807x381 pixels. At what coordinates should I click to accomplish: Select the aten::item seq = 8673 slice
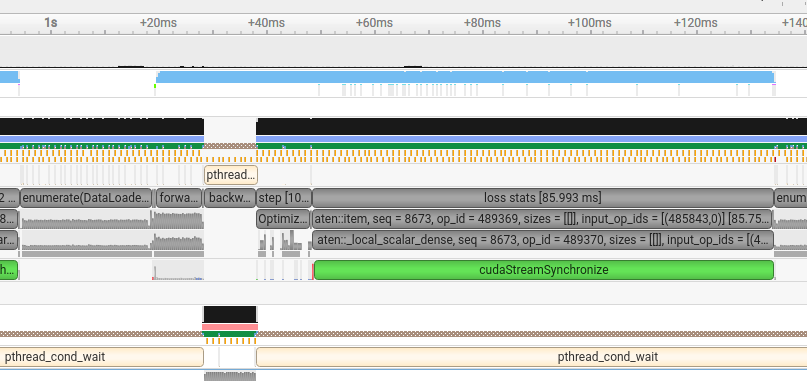pos(542,219)
